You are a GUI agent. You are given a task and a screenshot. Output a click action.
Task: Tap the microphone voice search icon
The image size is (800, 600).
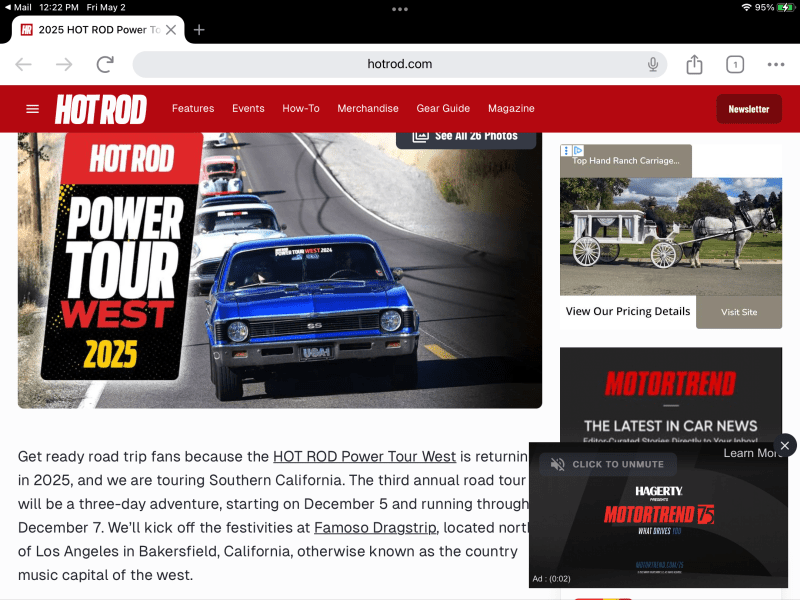point(653,64)
